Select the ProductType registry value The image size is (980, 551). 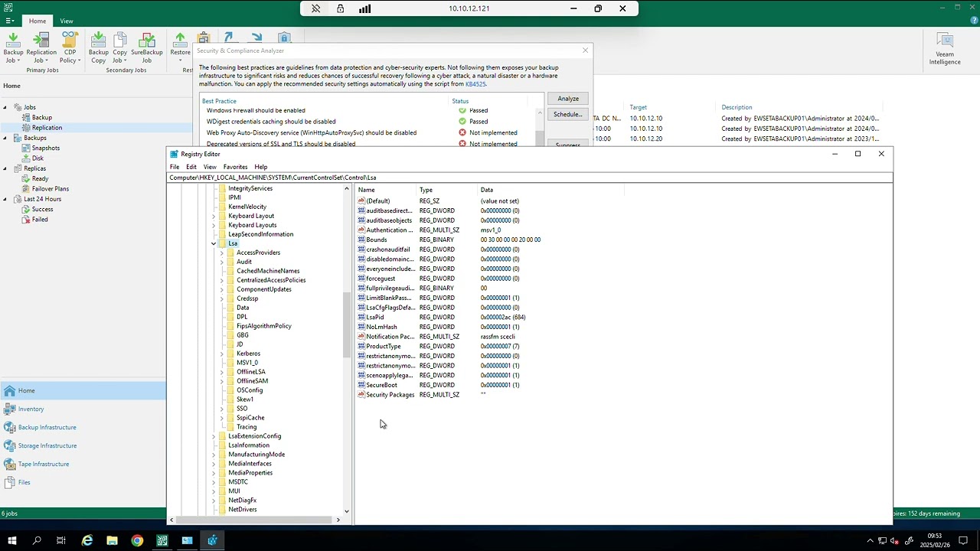(384, 346)
